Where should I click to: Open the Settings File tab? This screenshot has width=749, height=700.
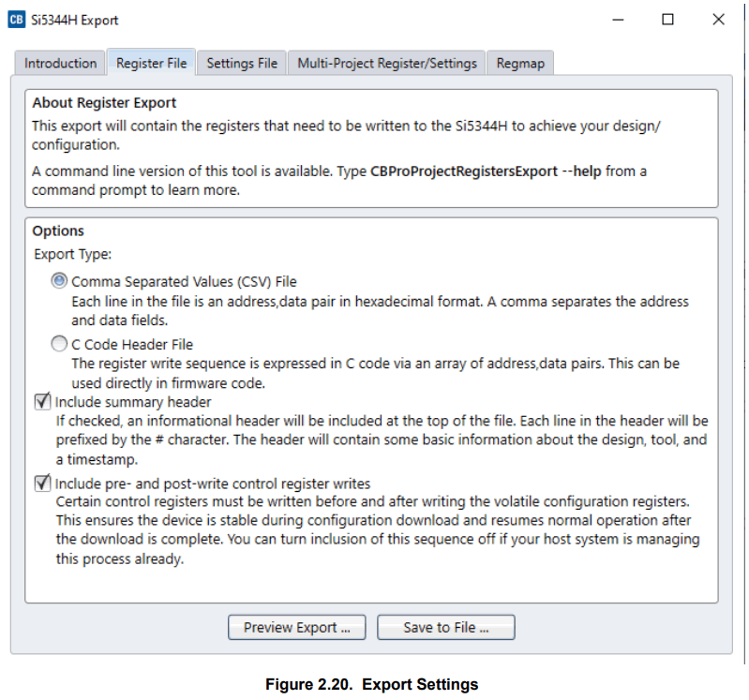tap(242, 63)
